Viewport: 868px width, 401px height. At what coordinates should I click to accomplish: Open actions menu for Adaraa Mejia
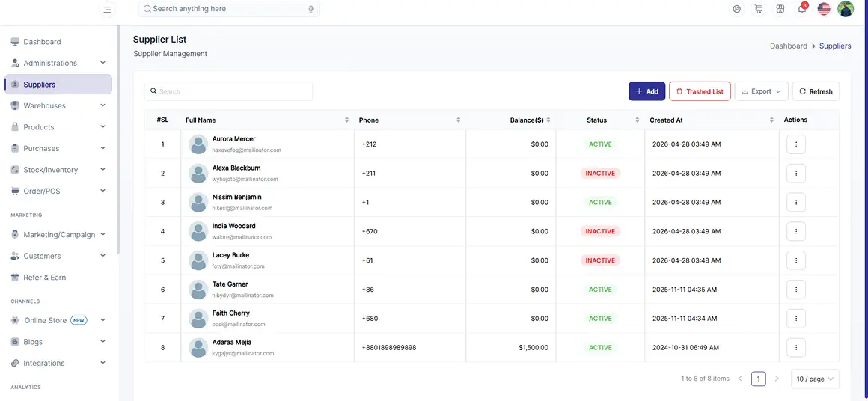[796, 347]
